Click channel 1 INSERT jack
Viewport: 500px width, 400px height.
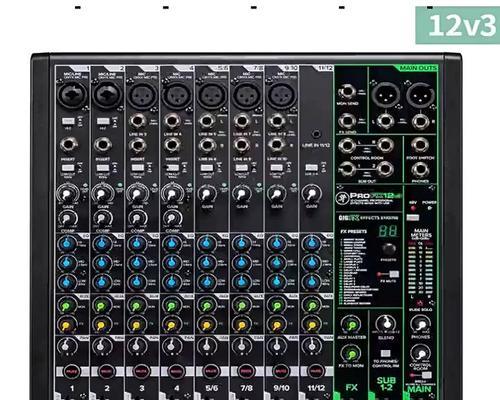tap(68, 145)
